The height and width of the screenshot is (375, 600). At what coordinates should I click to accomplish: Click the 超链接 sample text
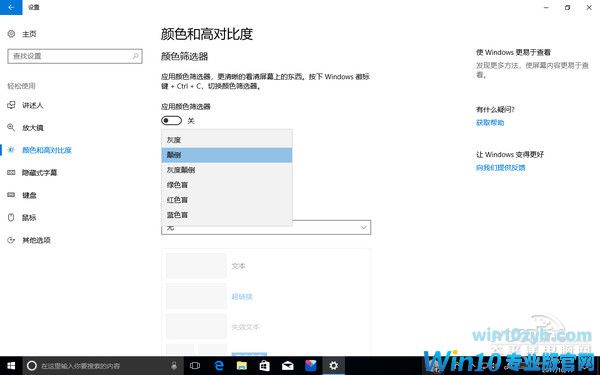click(x=242, y=297)
